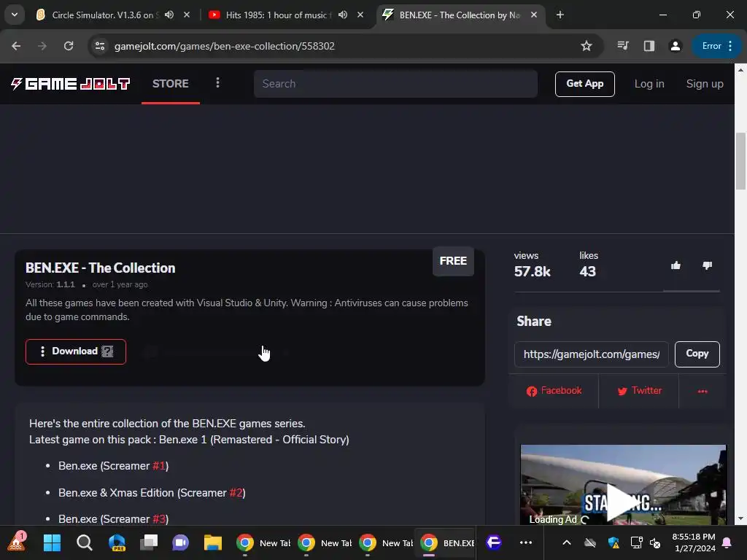Open Screamer #1 link
The image size is (747, 560).
(x=159, y=466)
